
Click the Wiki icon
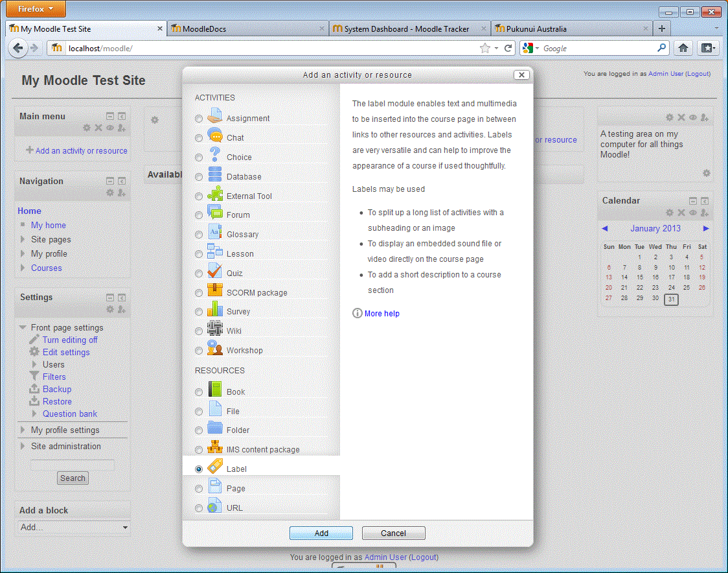[214, 329]
